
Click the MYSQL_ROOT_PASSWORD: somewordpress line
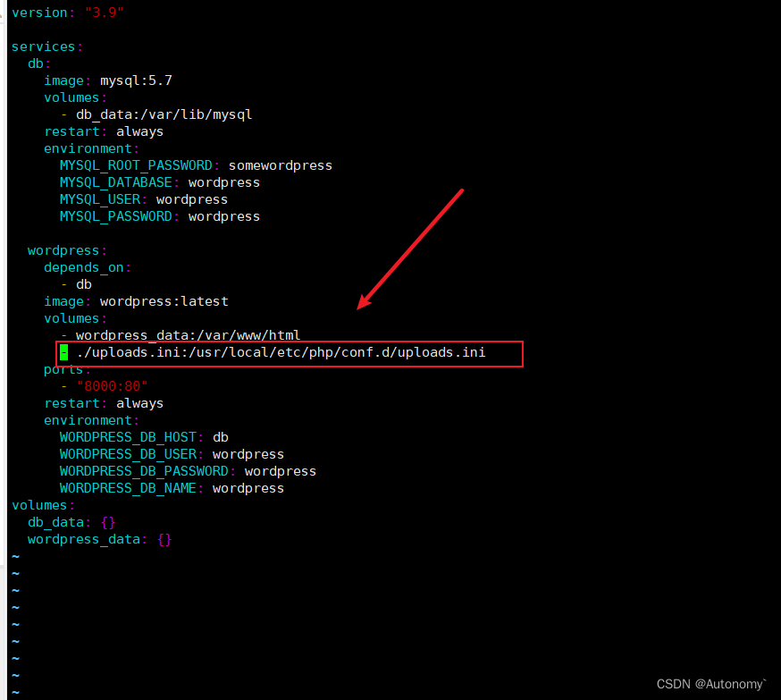[196, 165]
